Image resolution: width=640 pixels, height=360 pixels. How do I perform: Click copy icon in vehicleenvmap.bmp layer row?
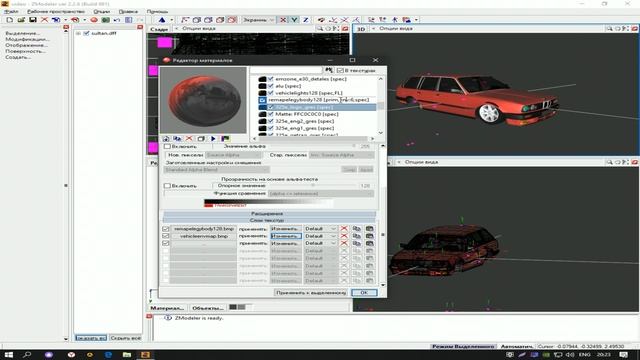pyautogui.click(x=357, y=236)
